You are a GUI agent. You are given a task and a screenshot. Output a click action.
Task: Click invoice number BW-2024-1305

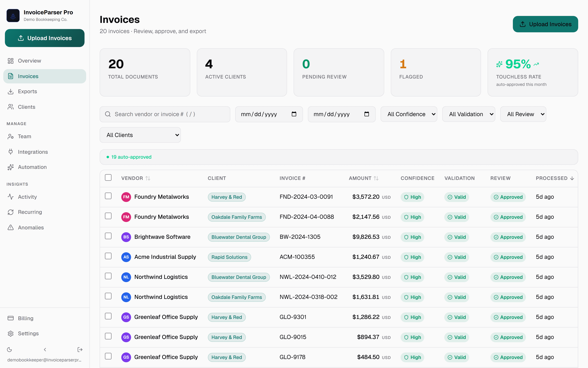300,237
